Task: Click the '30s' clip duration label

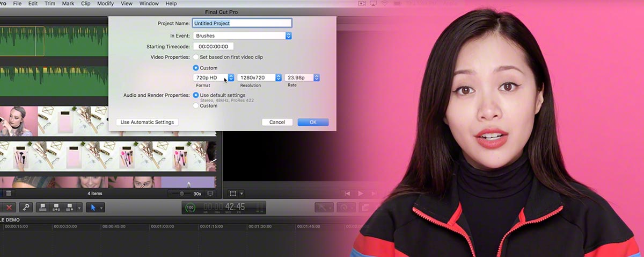Action: pos(197,194)
